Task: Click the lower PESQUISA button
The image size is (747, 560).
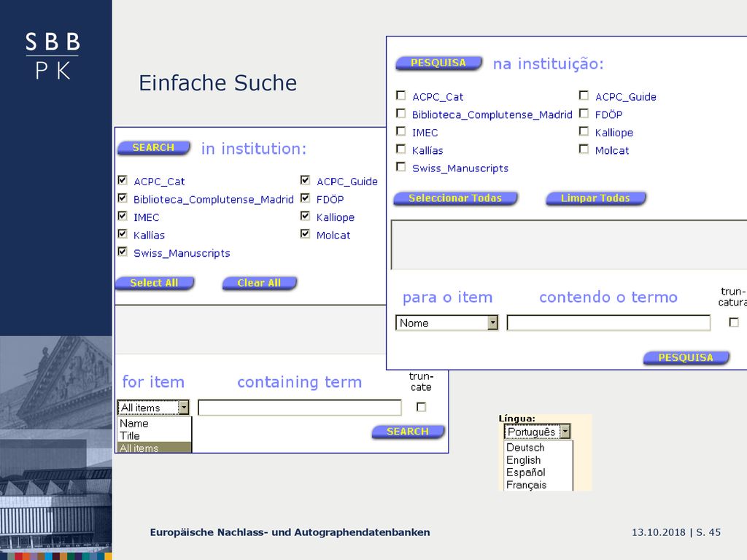Action: pyautogui.click(x=686, y=357)
